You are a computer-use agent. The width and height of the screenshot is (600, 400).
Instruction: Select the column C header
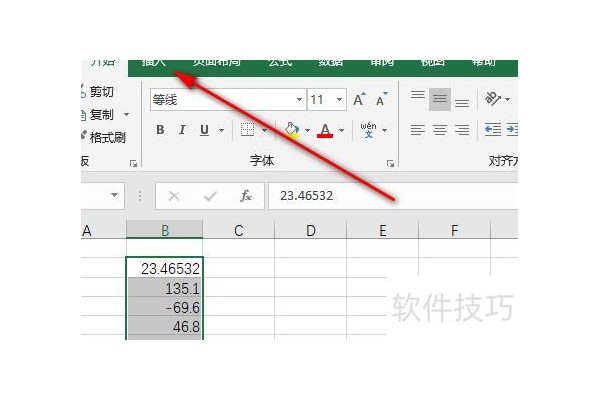click(x=238, y=230)
